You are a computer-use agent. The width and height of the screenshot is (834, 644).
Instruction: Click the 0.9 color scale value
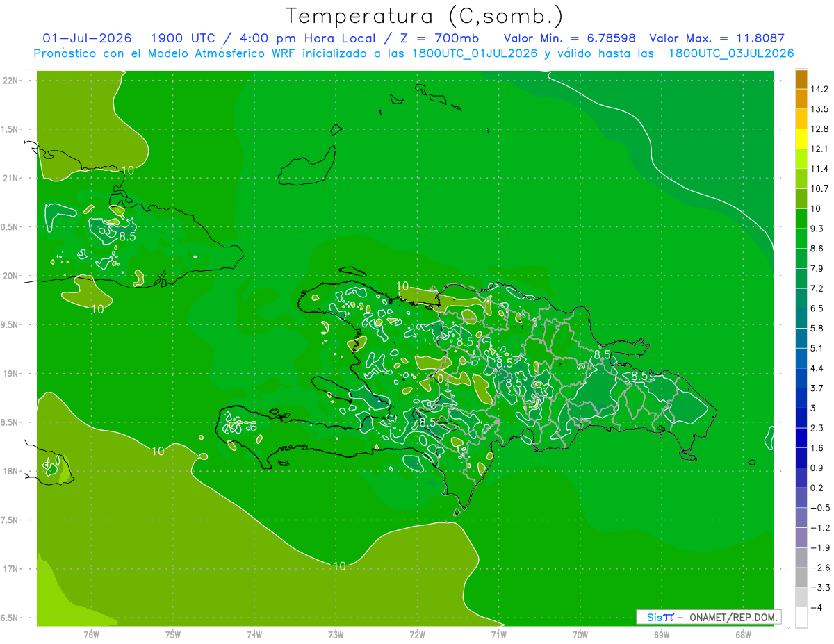[x=817, y=468]
